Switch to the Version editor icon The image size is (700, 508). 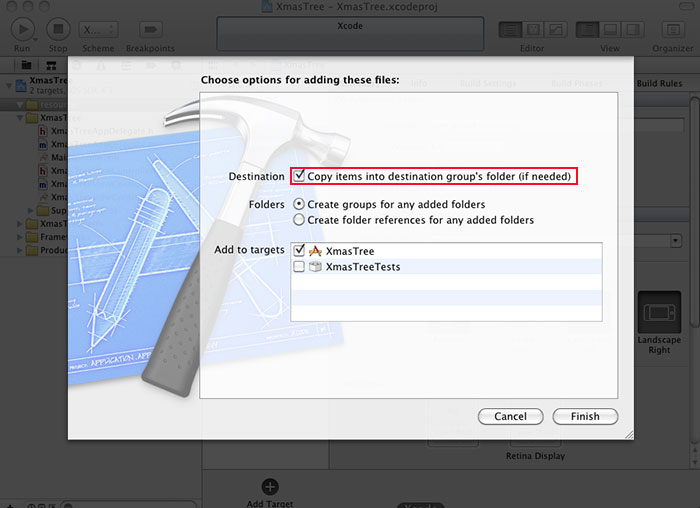point(556,30)
